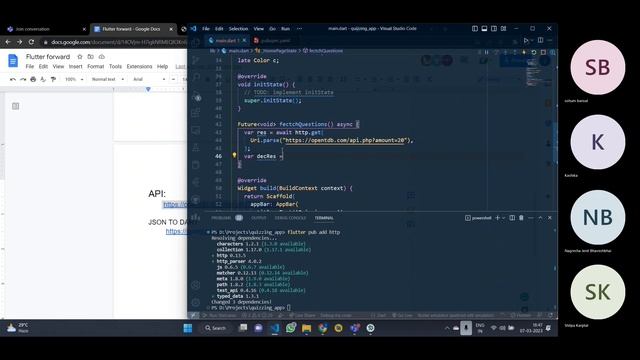Open taskbar Search box
The width and height of the screenshot is (640, 360).
216,328
